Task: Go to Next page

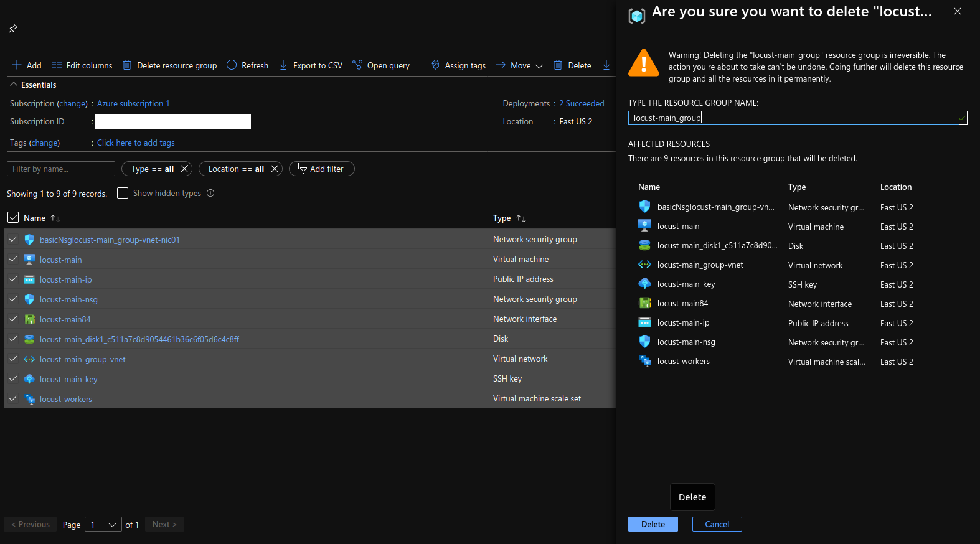Action: pyautogui.click(x=165, y=524)
